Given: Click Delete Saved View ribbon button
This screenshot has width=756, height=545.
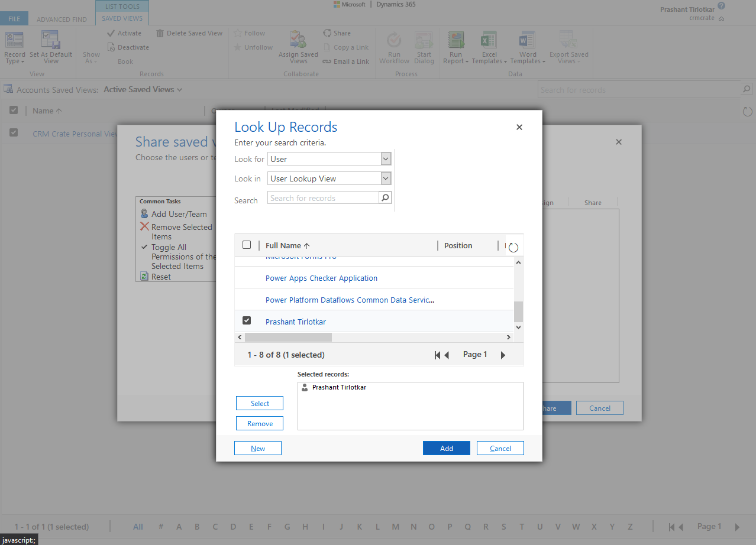Looking at the screenshot, I should [x=189, y=33].
